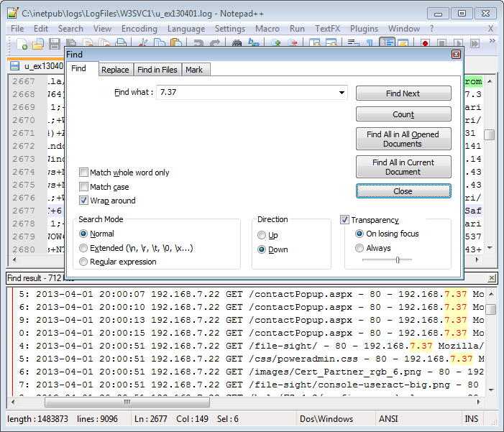This screenshot has height=432, width=504.
Task: Click Run Macro Multiple Times icon
Action: point(475,43)
